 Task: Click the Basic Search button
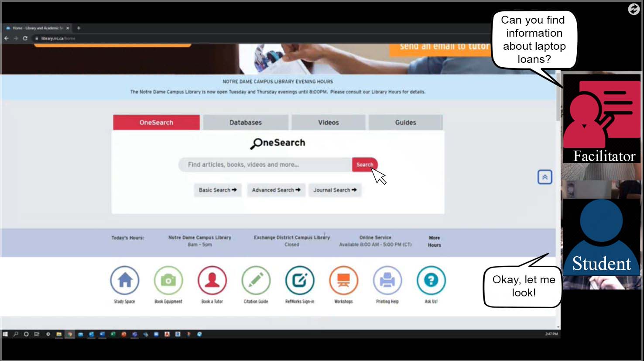(x=217, y=190)
